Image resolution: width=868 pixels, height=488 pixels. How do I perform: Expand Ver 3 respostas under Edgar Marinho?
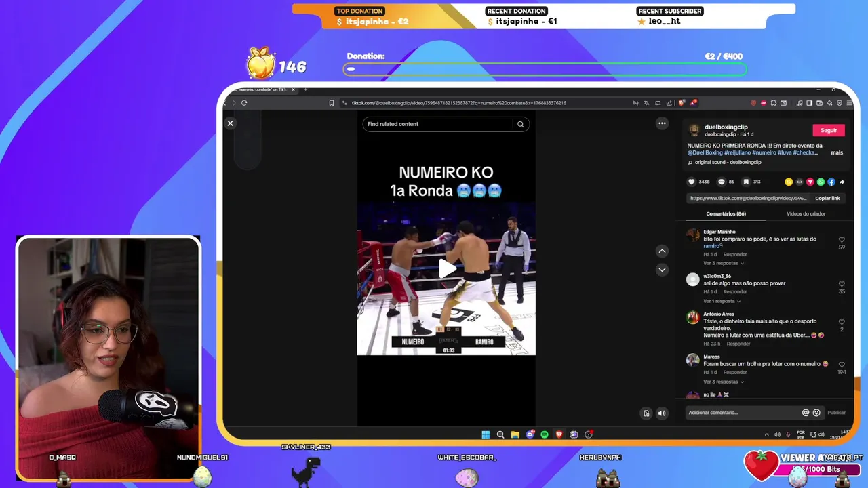pos(724,263)
